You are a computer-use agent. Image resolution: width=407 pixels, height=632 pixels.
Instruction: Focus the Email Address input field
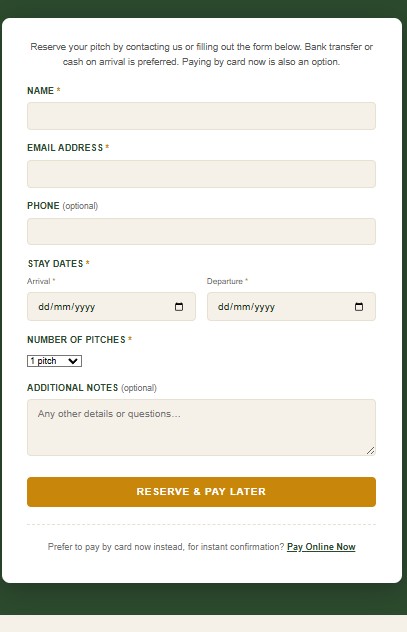pos(201,174)
